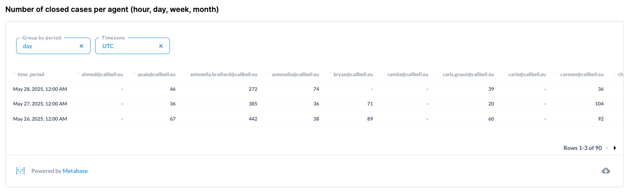Click the Metabase logo icon
Image resolution: width=644 pixels, height=194 pixels.
[x=20, y=171]
